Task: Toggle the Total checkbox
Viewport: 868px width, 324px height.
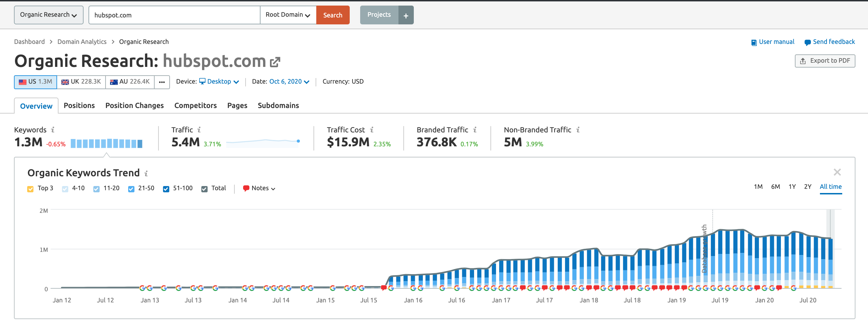Action: [x=204, y=189]
